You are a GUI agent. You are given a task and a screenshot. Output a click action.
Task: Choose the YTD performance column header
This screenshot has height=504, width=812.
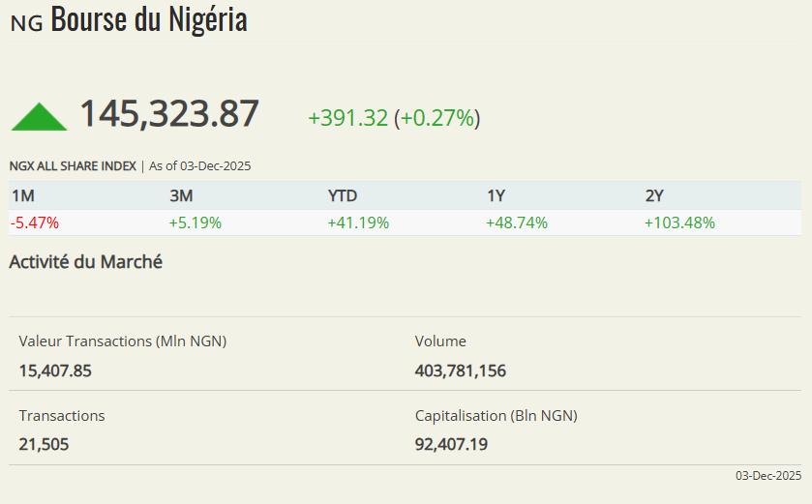pos(343,196)
